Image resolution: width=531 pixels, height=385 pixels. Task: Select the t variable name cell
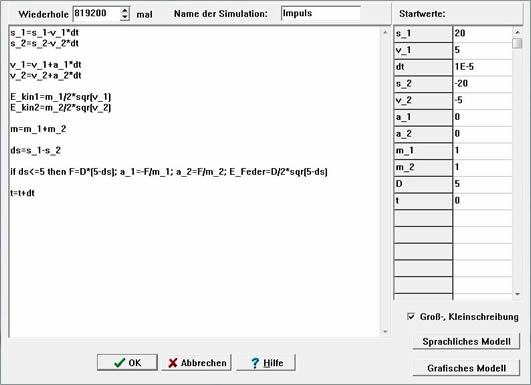point(423,201)
